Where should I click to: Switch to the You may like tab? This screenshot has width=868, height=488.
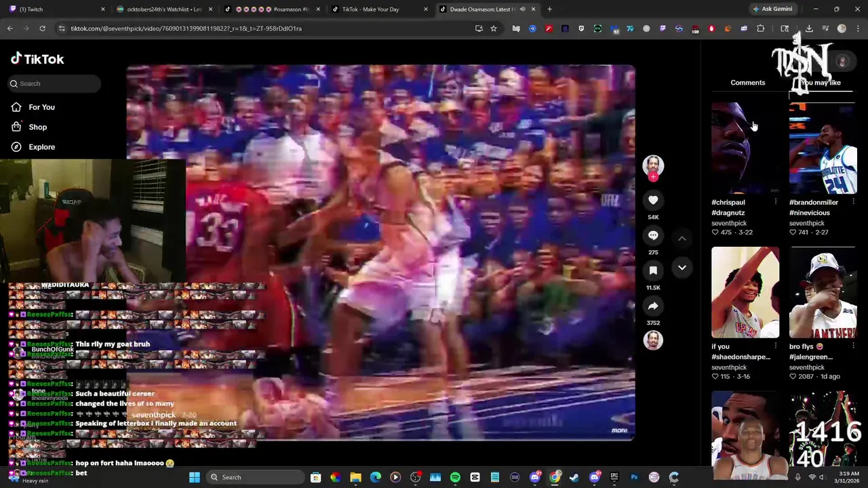pyautogui.click(x=821, y=83)
